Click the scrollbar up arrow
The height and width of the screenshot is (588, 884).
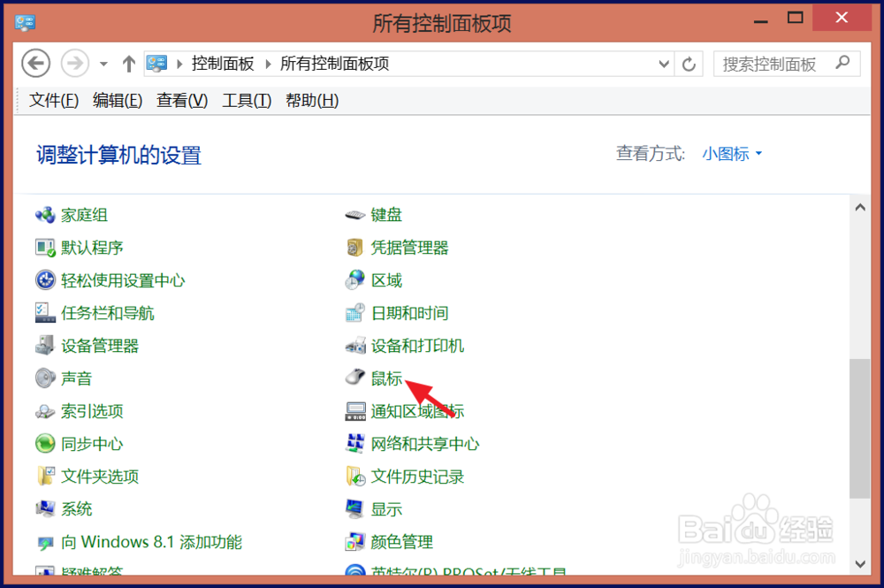click(x=860, y=208)
